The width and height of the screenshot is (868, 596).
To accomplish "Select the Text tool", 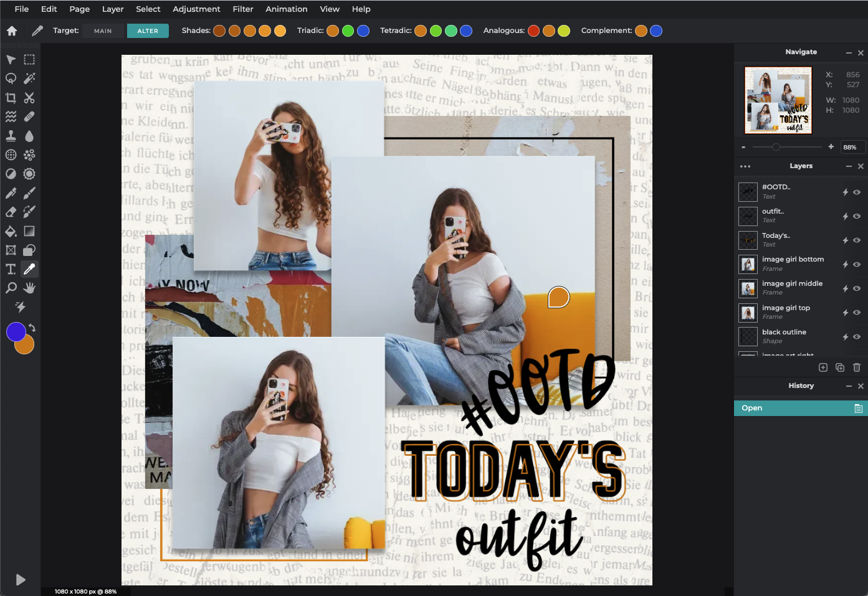I will 11,269.
